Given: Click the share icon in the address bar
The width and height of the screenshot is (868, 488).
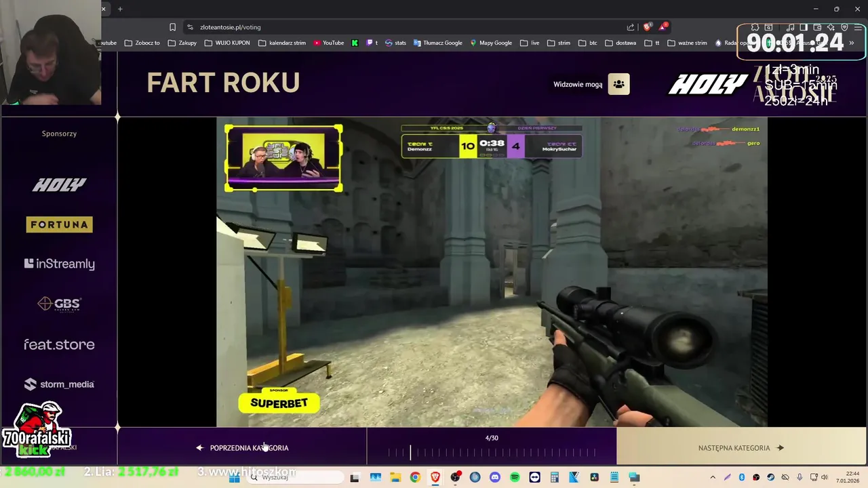Looking at the screenshot, I should (631, 27).
